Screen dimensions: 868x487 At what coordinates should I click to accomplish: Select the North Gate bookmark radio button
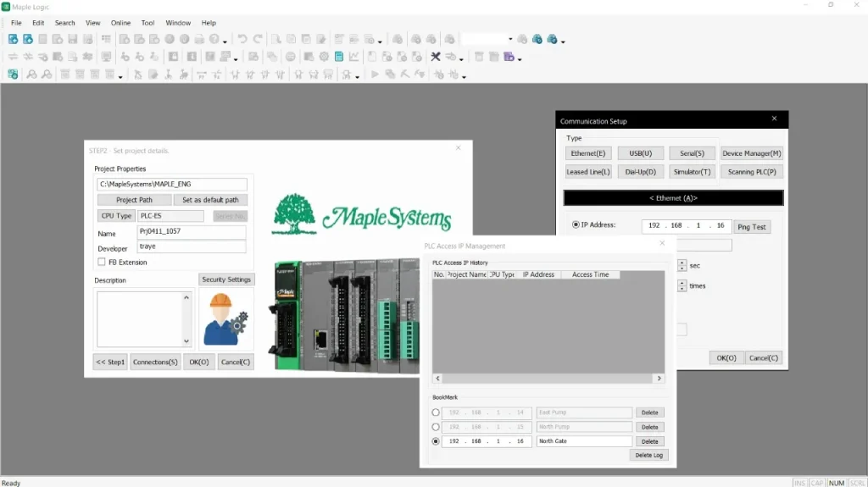436,441
